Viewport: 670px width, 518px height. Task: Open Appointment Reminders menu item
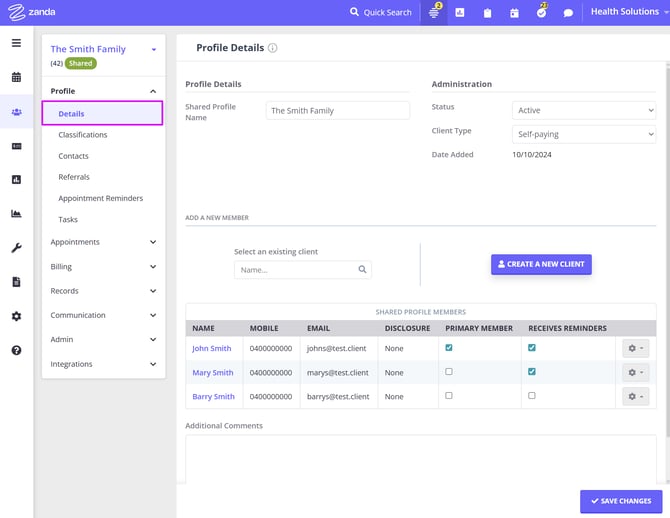click(x=100, y=198)
